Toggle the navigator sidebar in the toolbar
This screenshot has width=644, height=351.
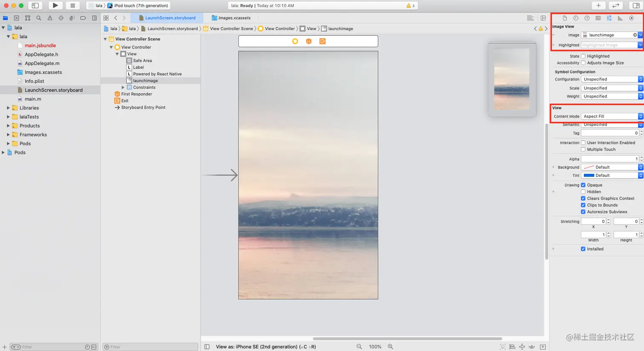tap(35, 6)
